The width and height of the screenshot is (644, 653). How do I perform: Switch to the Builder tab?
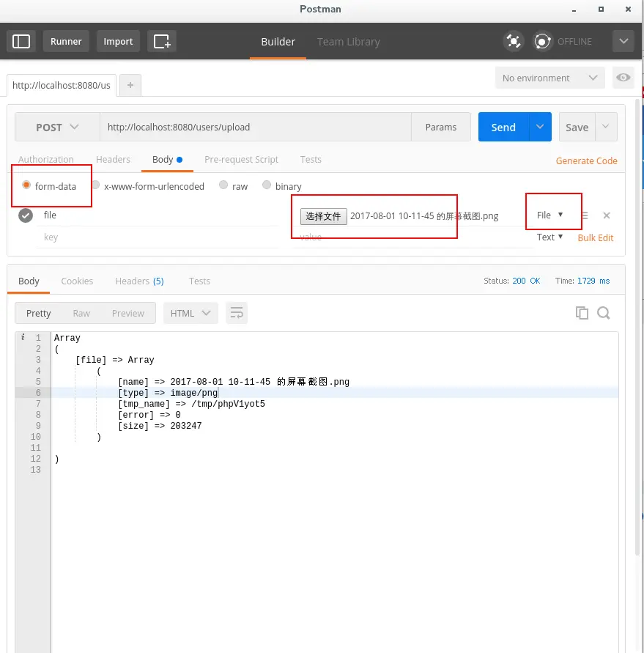278,42
